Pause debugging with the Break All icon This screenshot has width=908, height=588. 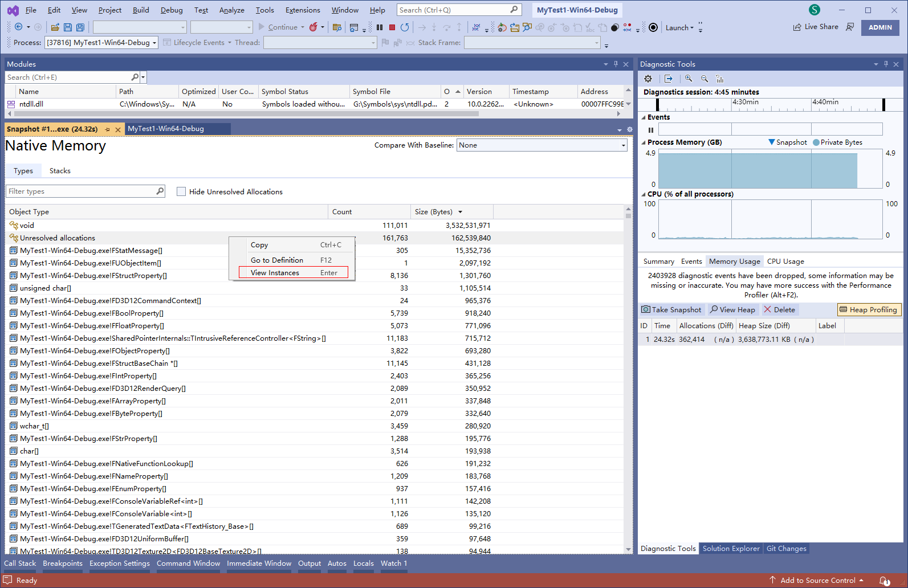click(380, 27)
